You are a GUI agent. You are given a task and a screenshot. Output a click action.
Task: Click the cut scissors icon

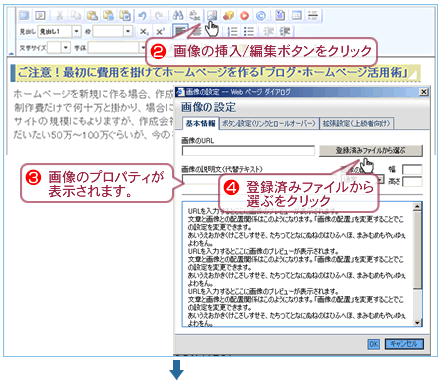tap(59, 15)
